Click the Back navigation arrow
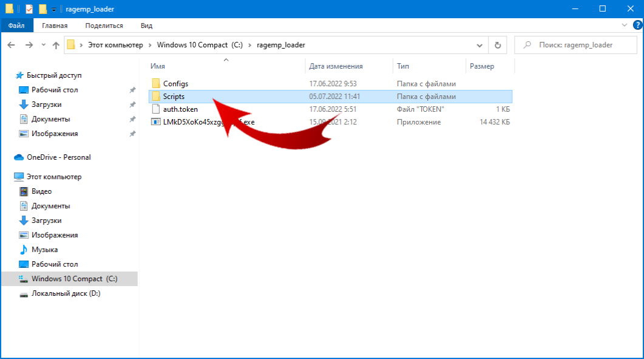This screenshot has height=359, width=644. (x=11, y=45)
